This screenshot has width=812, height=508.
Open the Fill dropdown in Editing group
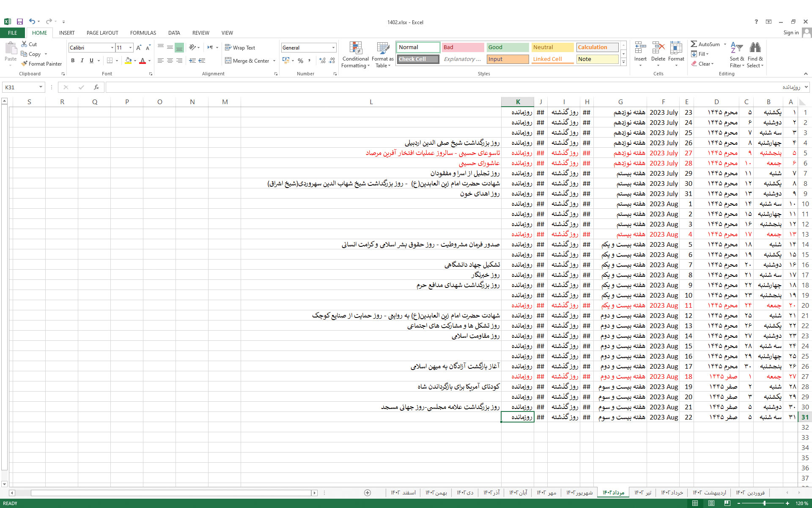[x=700, y=54]
